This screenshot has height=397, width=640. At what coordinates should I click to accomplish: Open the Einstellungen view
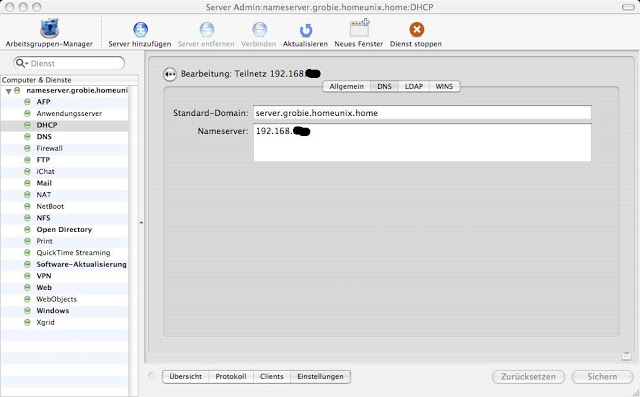(320, 377)
